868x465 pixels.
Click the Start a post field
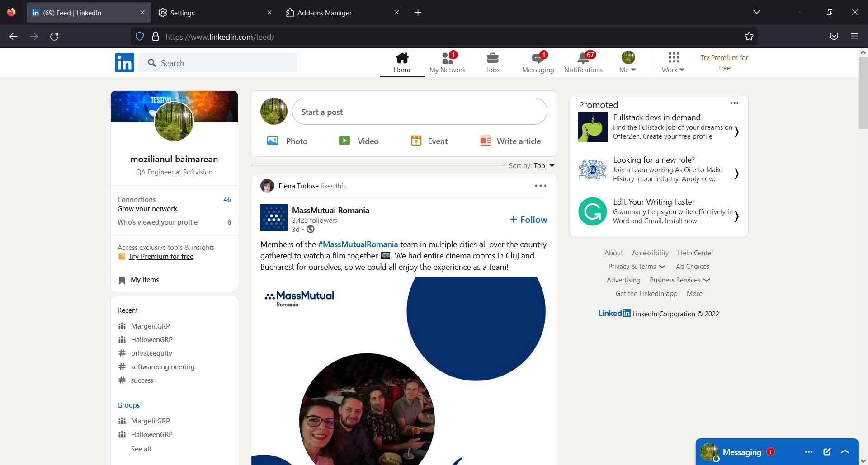tap(420, 111)
